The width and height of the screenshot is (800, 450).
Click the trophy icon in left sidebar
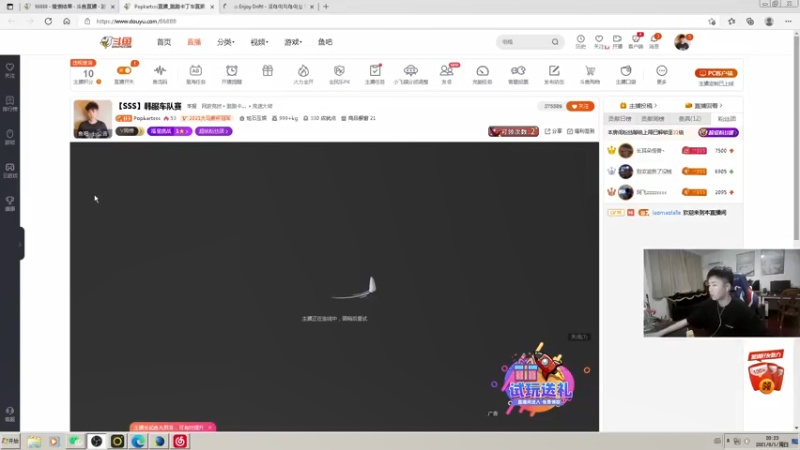point(10,203)
